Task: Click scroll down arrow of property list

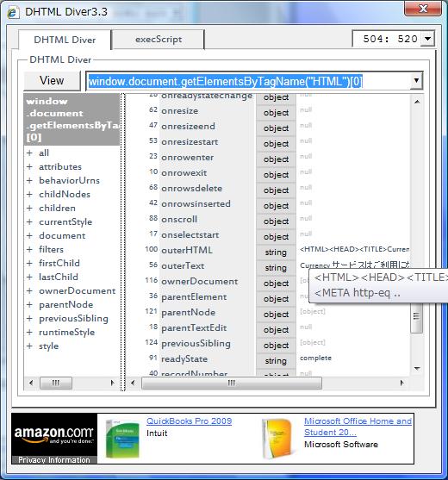Action: pyautogui.click(x=417, y=368)
